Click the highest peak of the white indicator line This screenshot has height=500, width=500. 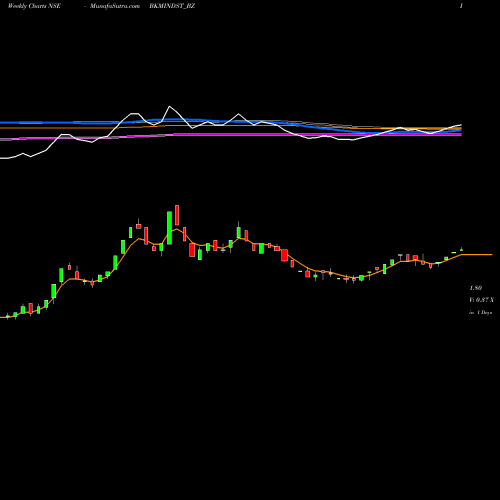pyautogui.click(x=169, y=106)
